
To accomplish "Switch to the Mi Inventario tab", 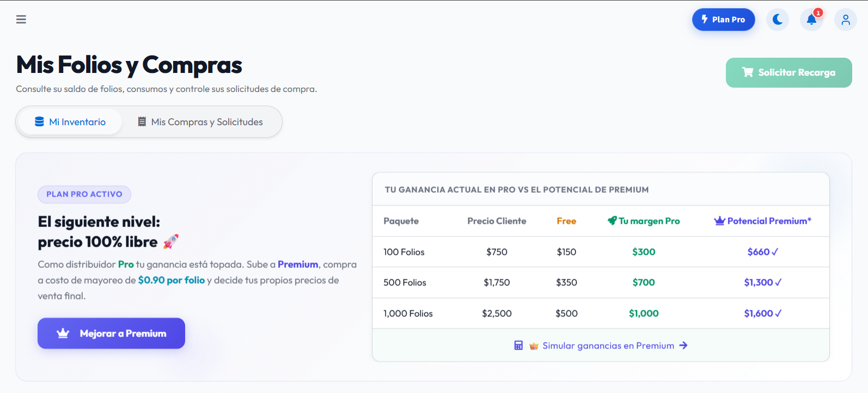I will 70,122.
